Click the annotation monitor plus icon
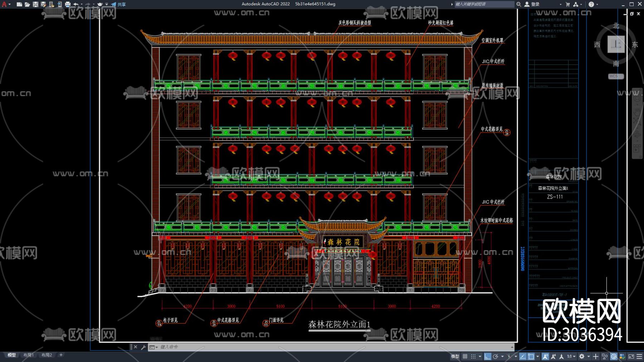The width and height of the screenshot is (644, 362). (x=595, y=356)
